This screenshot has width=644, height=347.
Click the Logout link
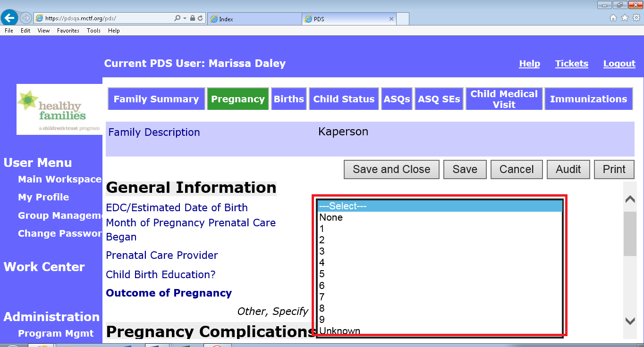click(619, 64)
